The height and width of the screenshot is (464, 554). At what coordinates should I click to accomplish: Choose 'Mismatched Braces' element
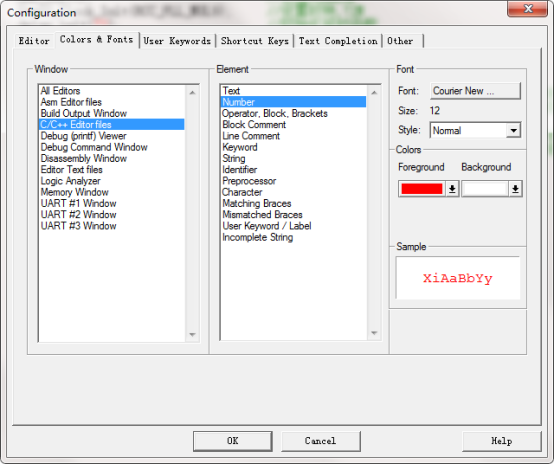click(x=293, y=215)
